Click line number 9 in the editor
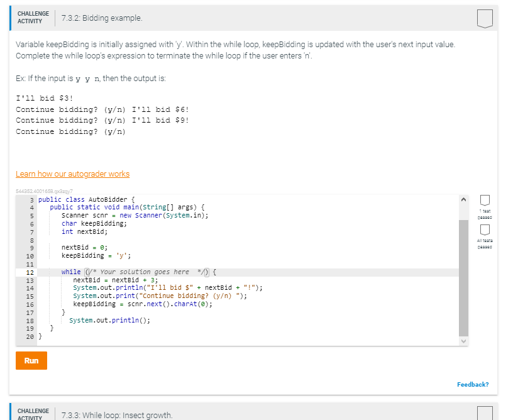The width and height of the screenshot is (518, 420). click(29, 248)
